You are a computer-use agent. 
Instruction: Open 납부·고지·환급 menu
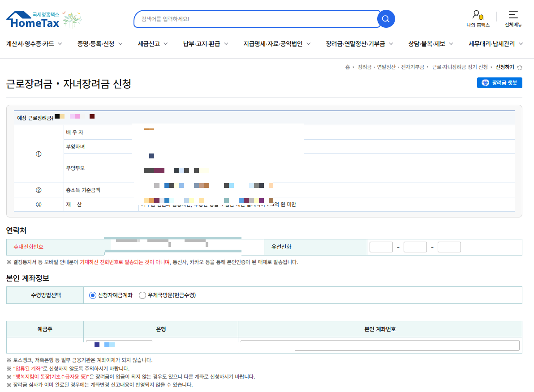tap(202, 44)
